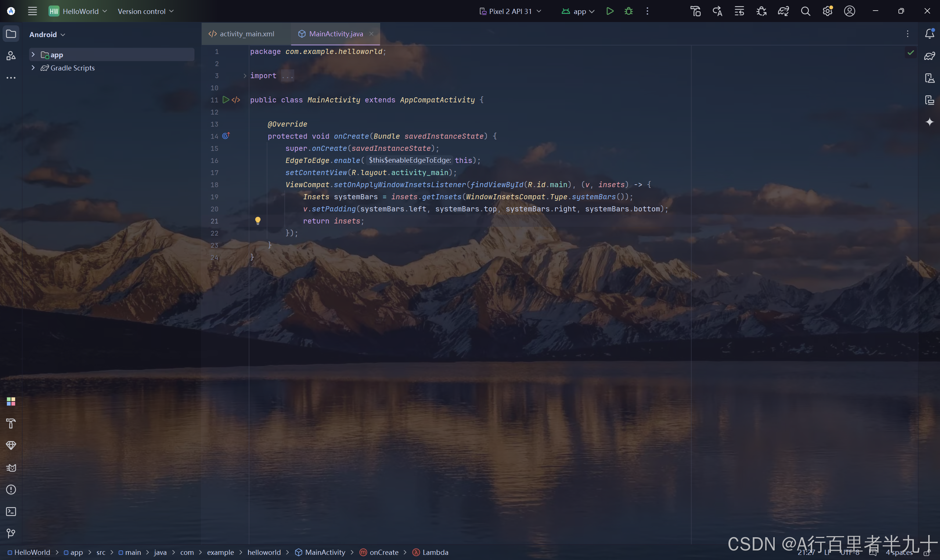The width and height of the screenshot is (940, 560).
Task: Click the Debug app bug icon
Action: tap(629, 11)
